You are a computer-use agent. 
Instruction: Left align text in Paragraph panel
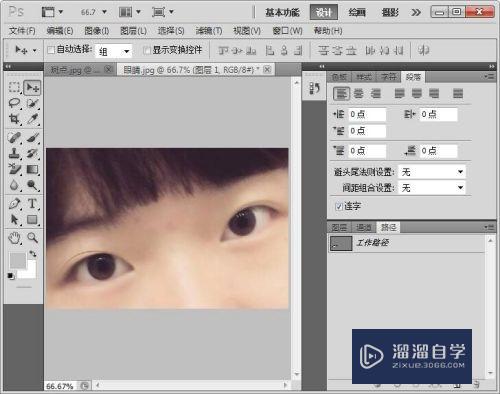341,94
